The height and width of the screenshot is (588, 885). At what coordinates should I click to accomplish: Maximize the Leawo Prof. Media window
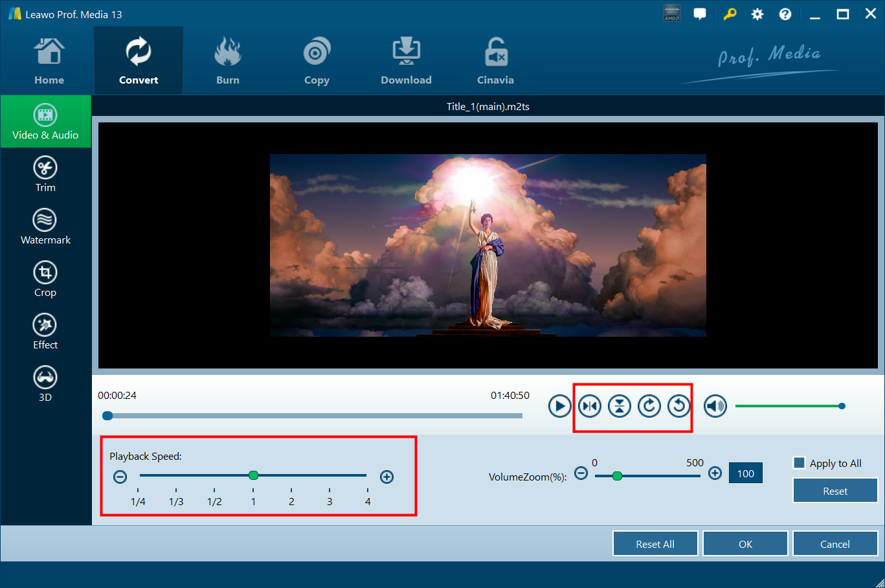point(843,14)
